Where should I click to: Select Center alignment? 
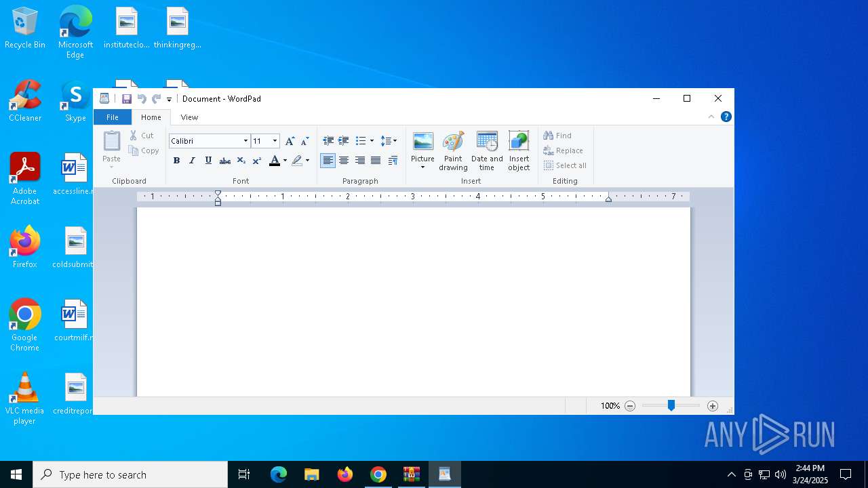[x=344, y=161]
